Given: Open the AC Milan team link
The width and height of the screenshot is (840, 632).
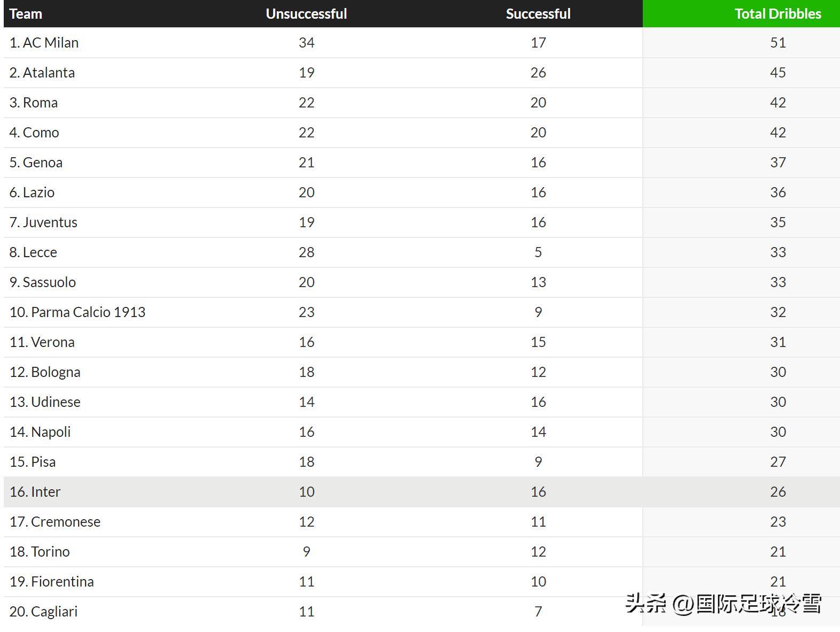Looking at the screenshot, I should [51, 43].
